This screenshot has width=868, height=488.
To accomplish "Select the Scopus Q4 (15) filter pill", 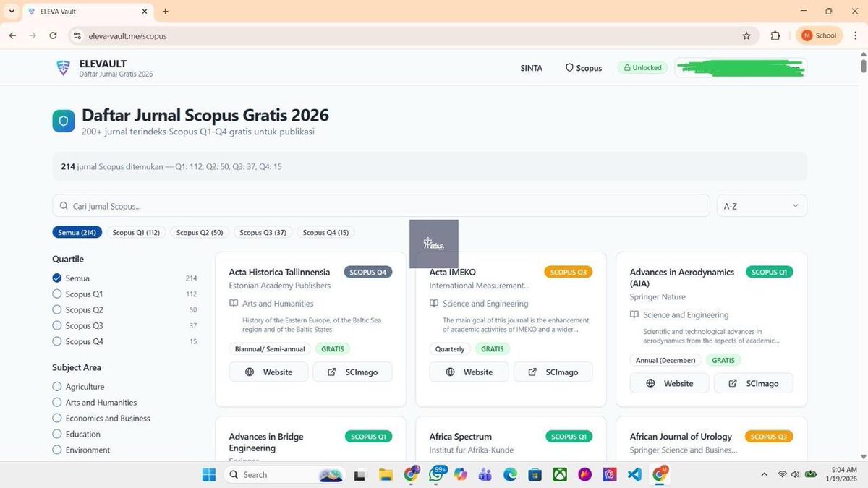I will click(325, 232).
